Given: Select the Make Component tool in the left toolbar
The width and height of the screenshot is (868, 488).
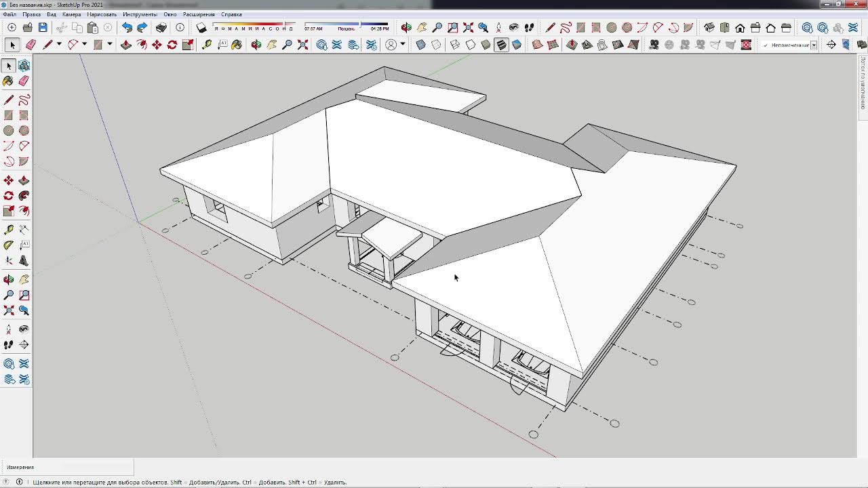Looking at the screenshot, I should click(24, 66).
